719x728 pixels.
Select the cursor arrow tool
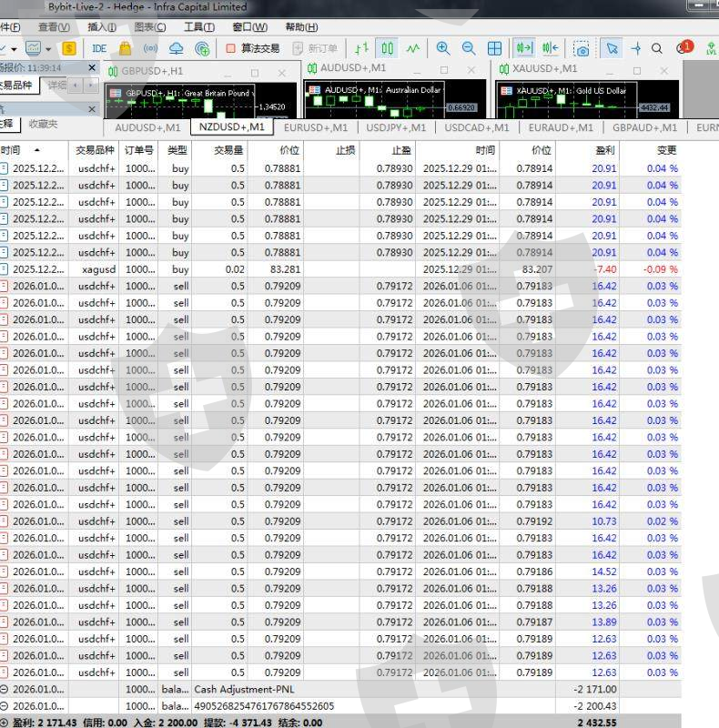[612, 48]
